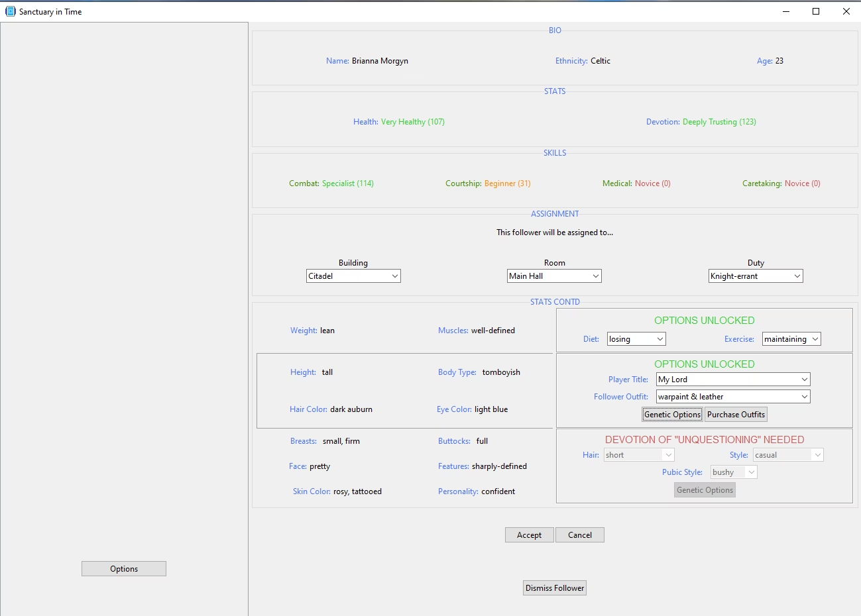Screen dimensions: 861x616
Task: Change the Diet dropdown set to losing
Action: tap(636, 339)
